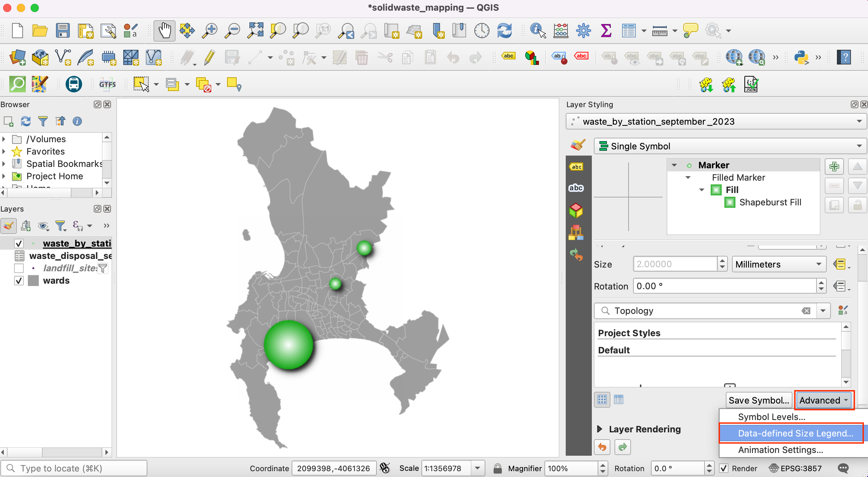
Task: Select the Pan Map hand tool
Action: [x=164, y=31]
